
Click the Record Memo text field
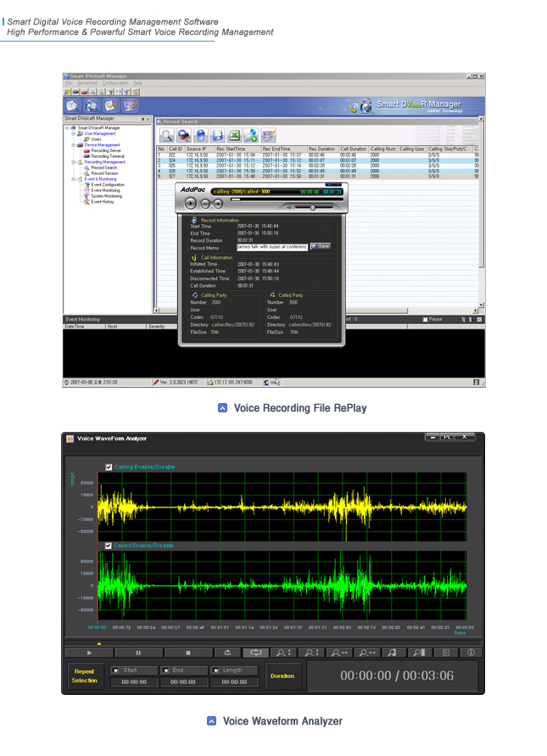point(272,247)
